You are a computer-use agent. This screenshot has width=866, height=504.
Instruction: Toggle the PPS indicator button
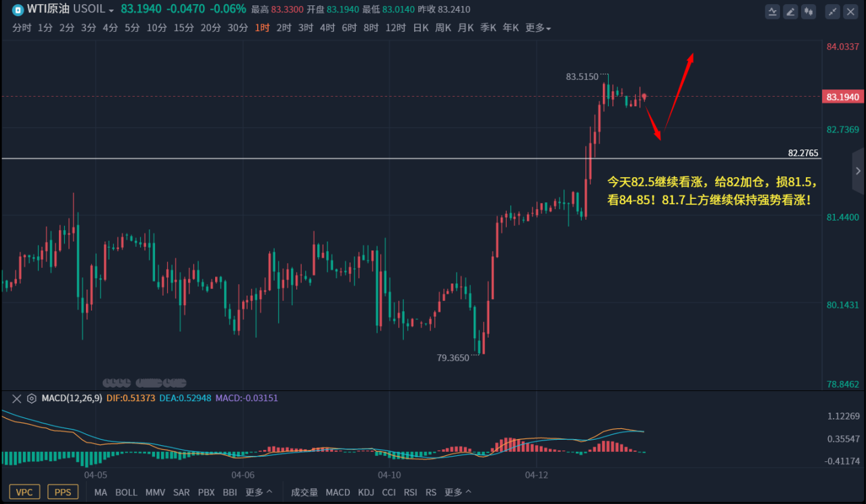pyautogui.click(x=63, y=492)
